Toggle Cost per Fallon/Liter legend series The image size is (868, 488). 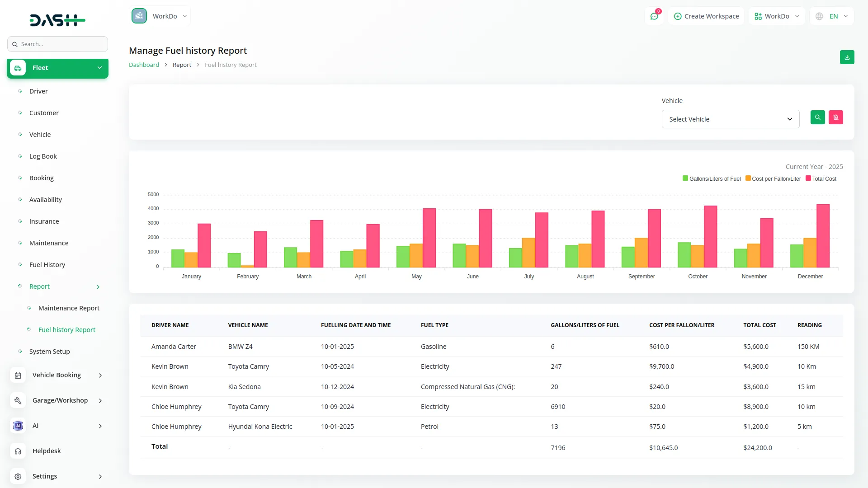tap(773, 179)
